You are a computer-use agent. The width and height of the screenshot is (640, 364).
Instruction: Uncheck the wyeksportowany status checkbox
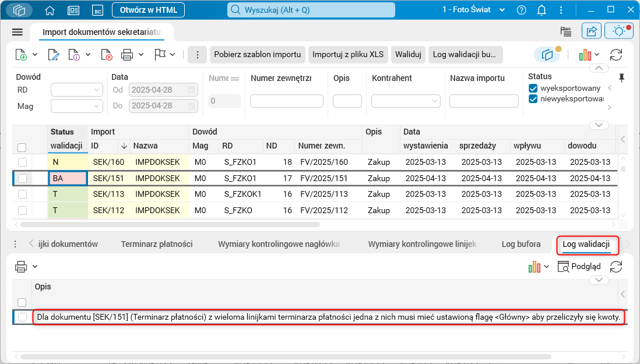[x=533, y=89]
